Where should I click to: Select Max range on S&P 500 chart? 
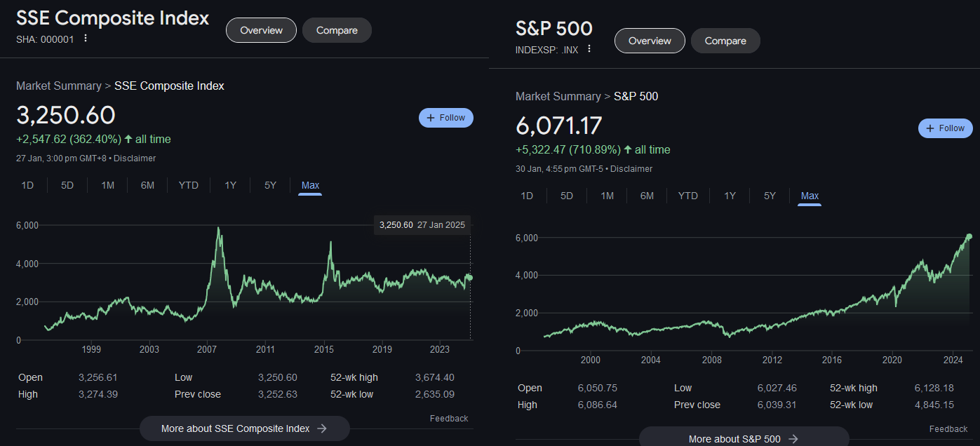(x=810, y=196)
